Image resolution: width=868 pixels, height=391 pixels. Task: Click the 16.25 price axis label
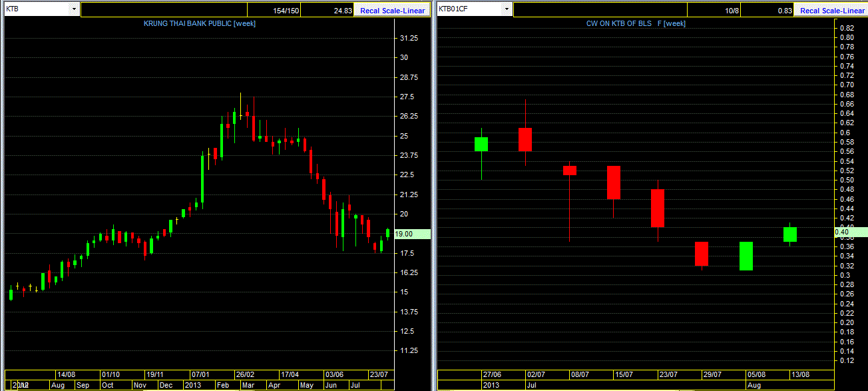coord(408,273)
